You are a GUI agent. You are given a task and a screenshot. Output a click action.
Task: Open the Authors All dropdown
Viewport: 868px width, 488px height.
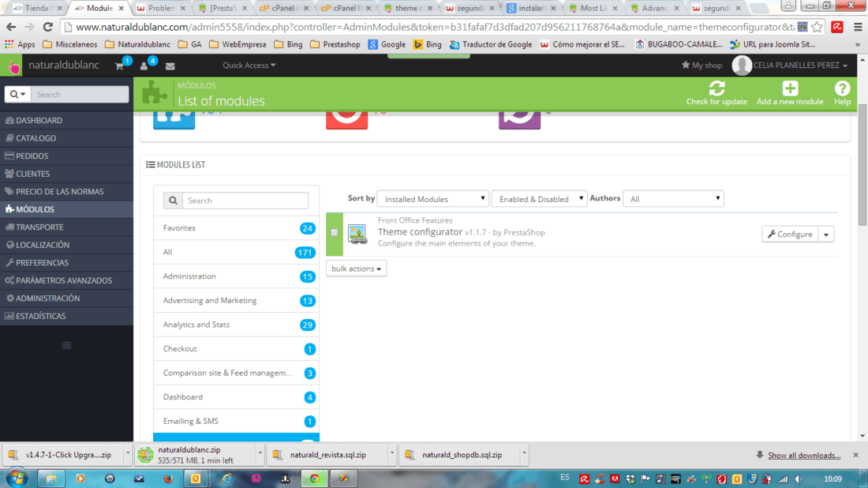pos(673,199)
